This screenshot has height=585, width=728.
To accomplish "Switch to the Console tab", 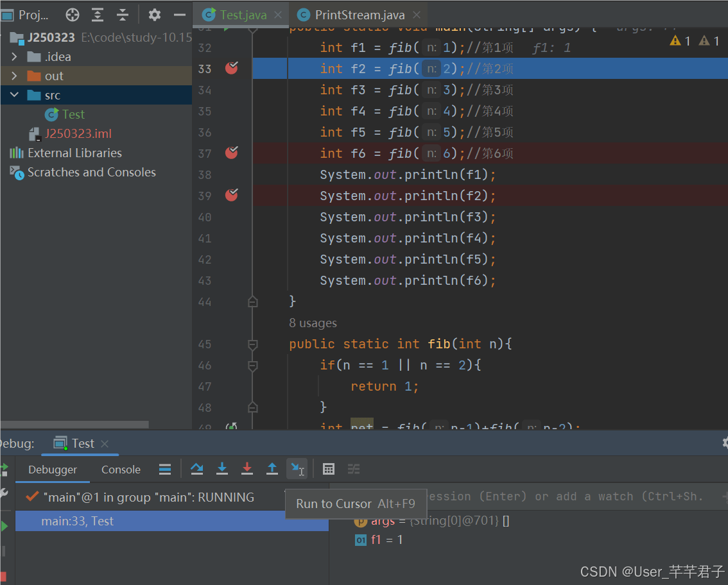I will click(121, 470).
